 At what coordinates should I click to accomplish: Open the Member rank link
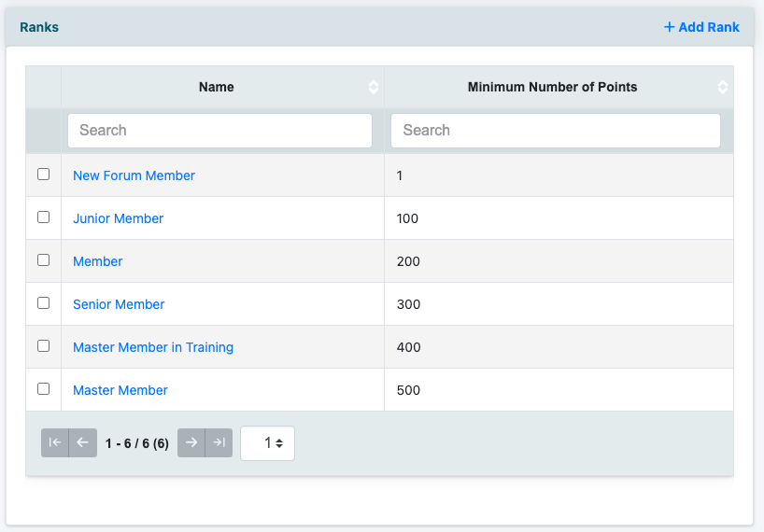98,261
